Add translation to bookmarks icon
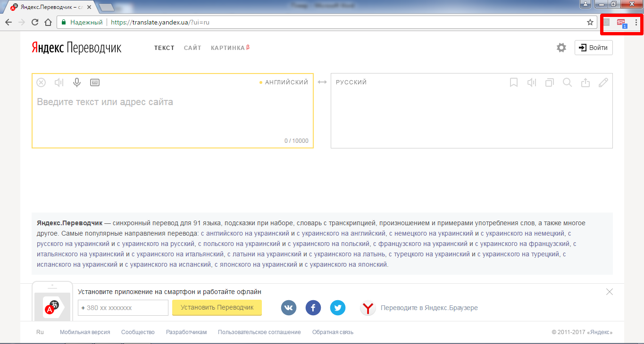 coord(514,82)
